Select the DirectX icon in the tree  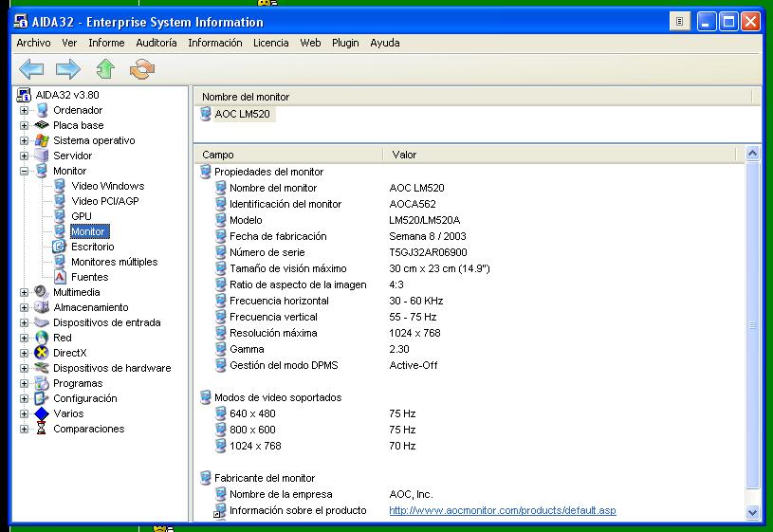(42, 353)
